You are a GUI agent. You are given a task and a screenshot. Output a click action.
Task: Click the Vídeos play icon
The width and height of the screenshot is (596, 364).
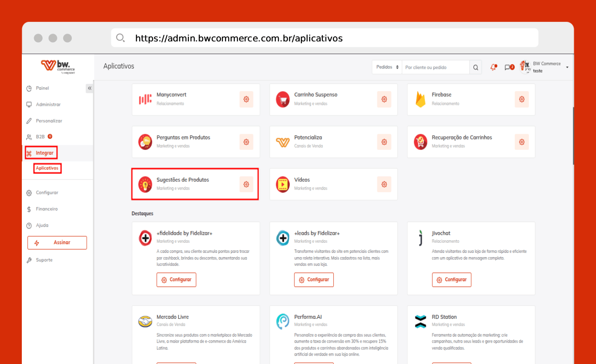[283, 184]
